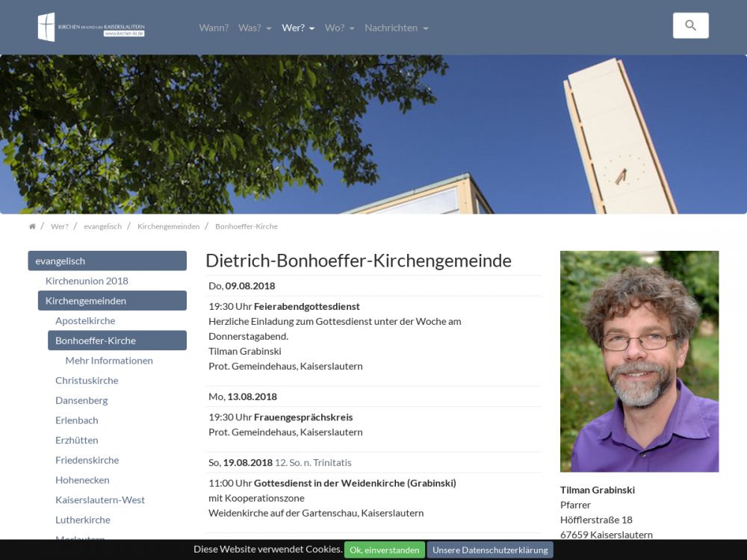Click the magnifying glass search icon
Screen dimensions: 747x560
[x=690, y=25]
